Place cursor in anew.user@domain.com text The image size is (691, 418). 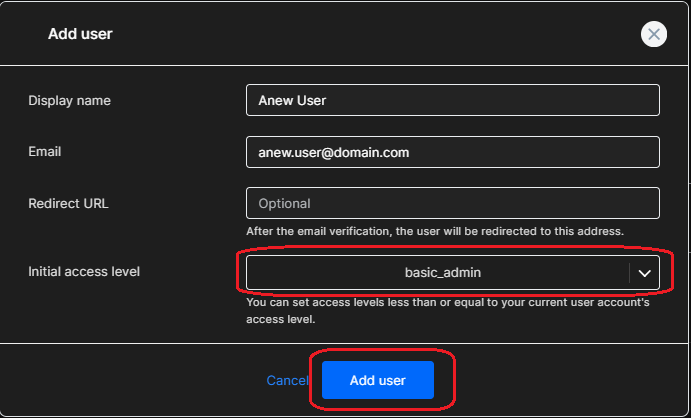[334, 152]
